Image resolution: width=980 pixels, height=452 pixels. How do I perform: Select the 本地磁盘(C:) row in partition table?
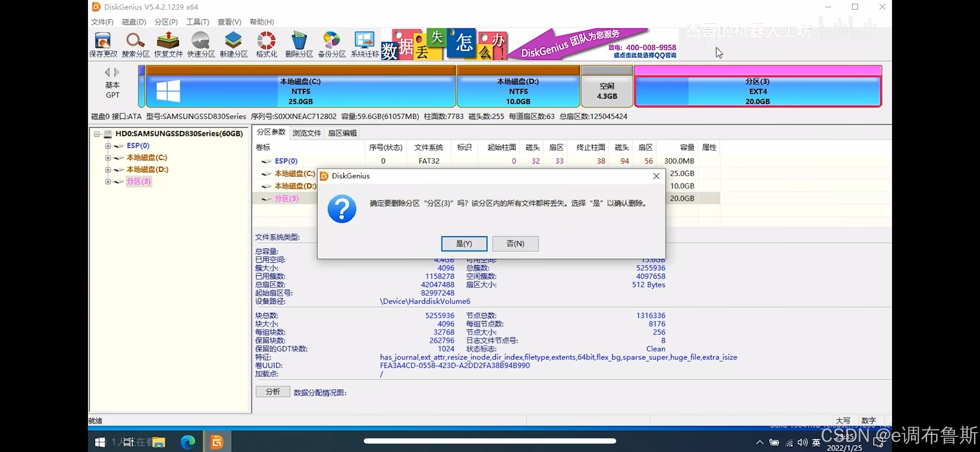pos(285,173)
